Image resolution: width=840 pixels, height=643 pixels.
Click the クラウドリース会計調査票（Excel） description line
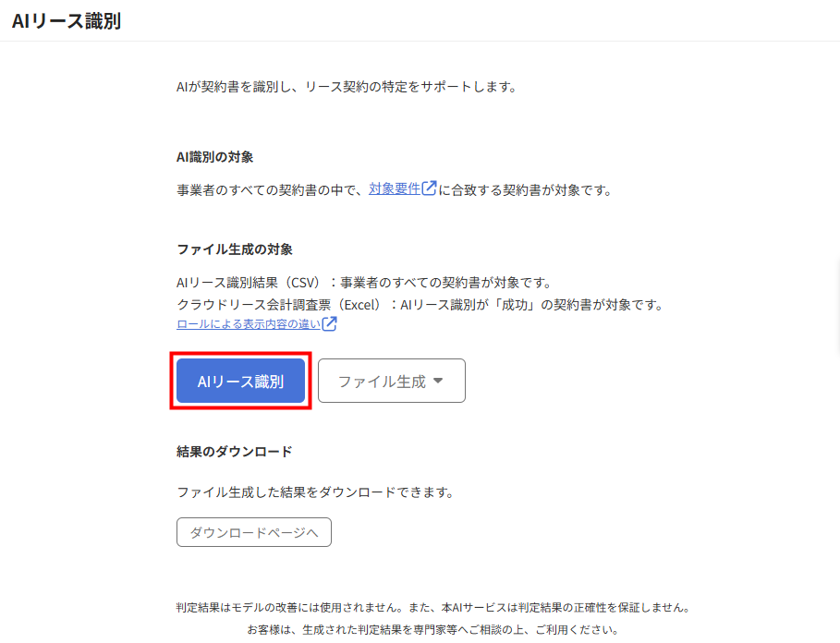[x=420, y=305]
